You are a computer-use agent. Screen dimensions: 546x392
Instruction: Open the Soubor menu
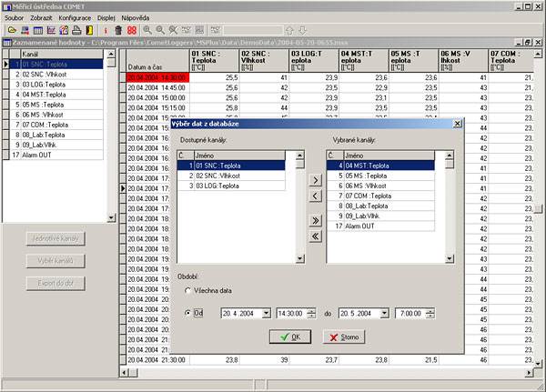coord(14,17)
